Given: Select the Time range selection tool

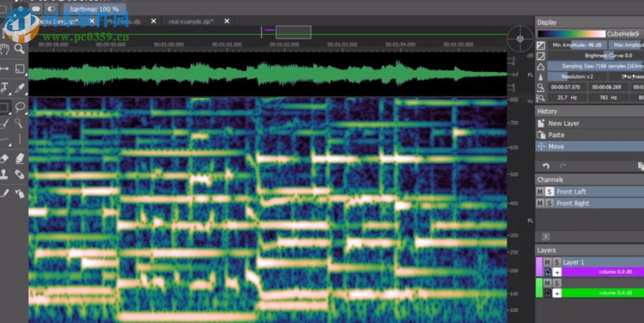Looking at the screenshot, I should (x=5, y=68).
